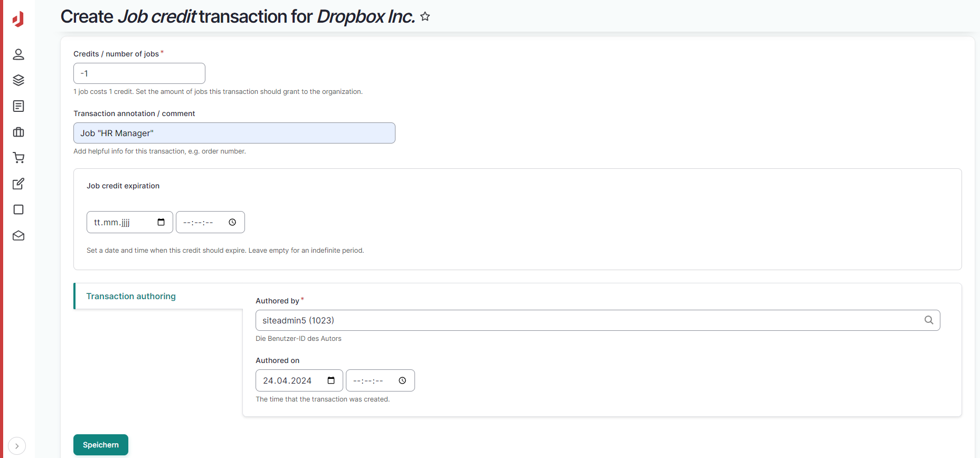Open calendar picker for Authored on date
This screenshot has width=980, height=458.
(x=331, y=380)
